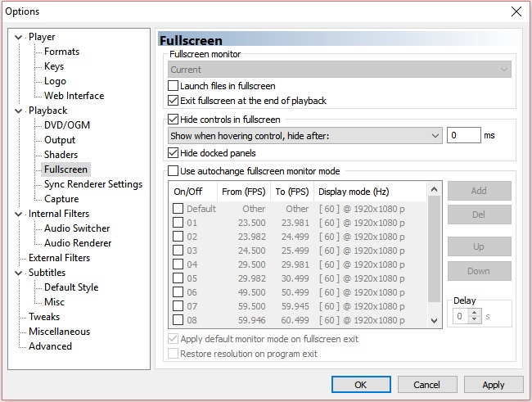Screen dimensions: 532x402
Task: Click the OK button
Action: tap(361, 384)
